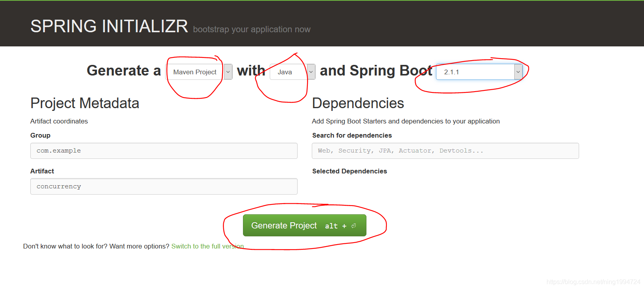Open the Java language dropdown
Image resolution: width=644 pixels, height=289 pixels.
point(293,72)
